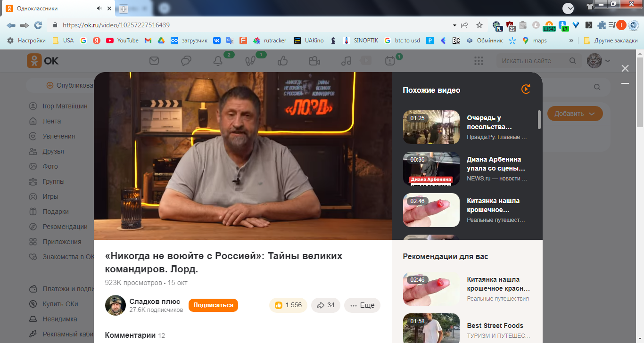Go to the OK logo homepage

point(43,61)
